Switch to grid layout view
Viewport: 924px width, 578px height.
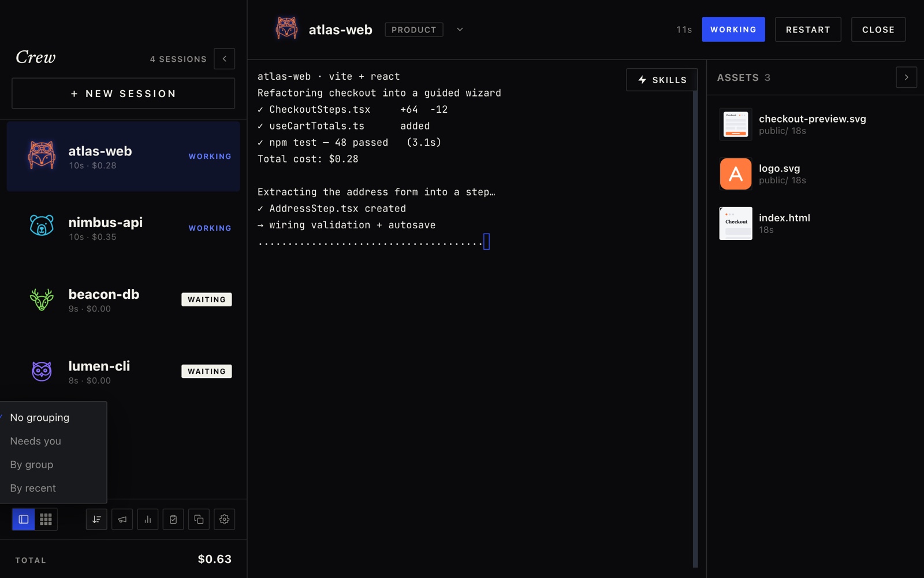pyautogui.click(x=46, y=520)
